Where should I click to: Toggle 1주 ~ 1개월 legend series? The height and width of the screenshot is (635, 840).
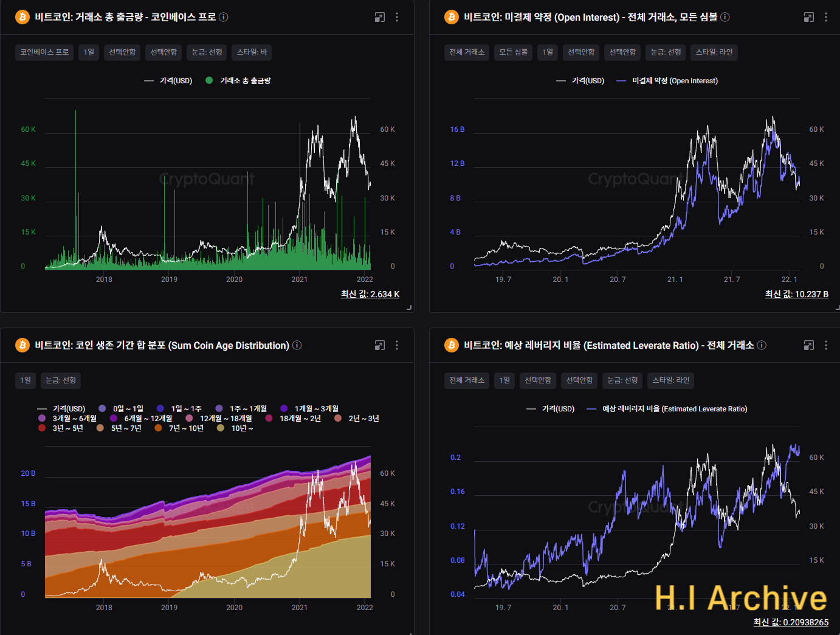241,409
